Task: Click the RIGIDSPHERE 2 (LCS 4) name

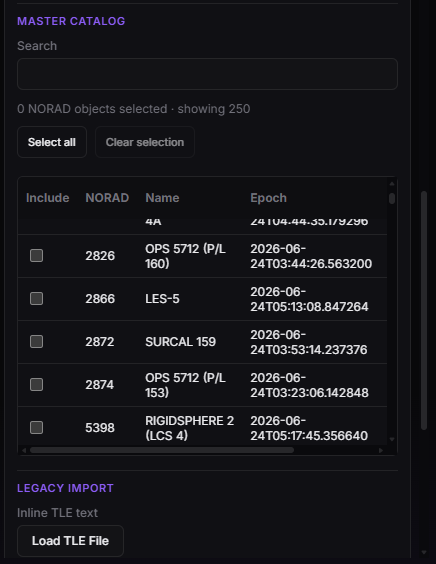Action: [x=190, y=428]
